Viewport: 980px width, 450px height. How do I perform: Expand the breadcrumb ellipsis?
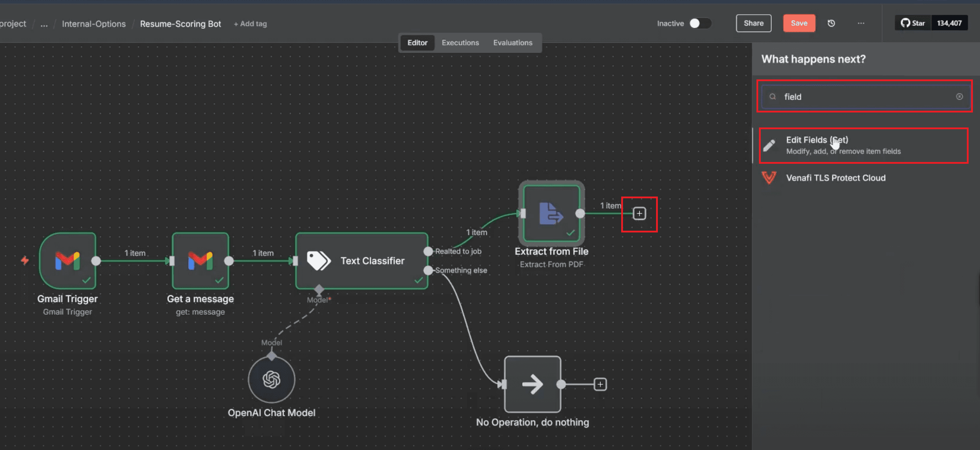[x=44, y=23]
